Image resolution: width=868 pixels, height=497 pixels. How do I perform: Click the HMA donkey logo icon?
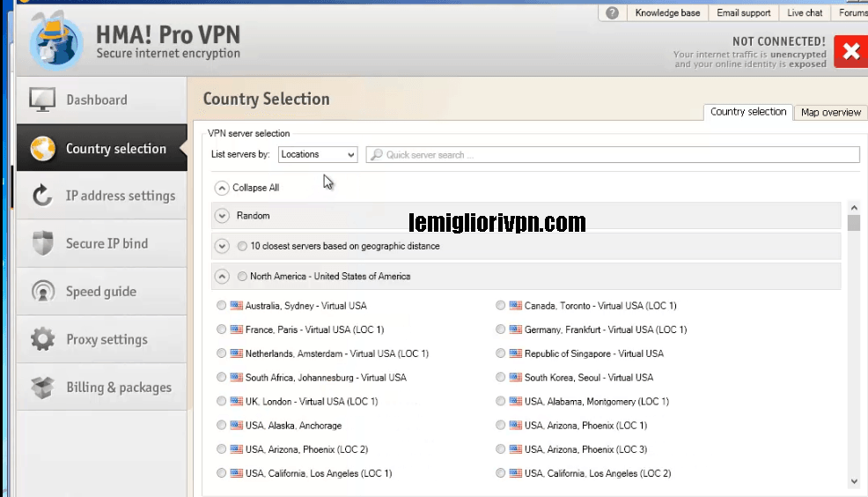point(55,41)
